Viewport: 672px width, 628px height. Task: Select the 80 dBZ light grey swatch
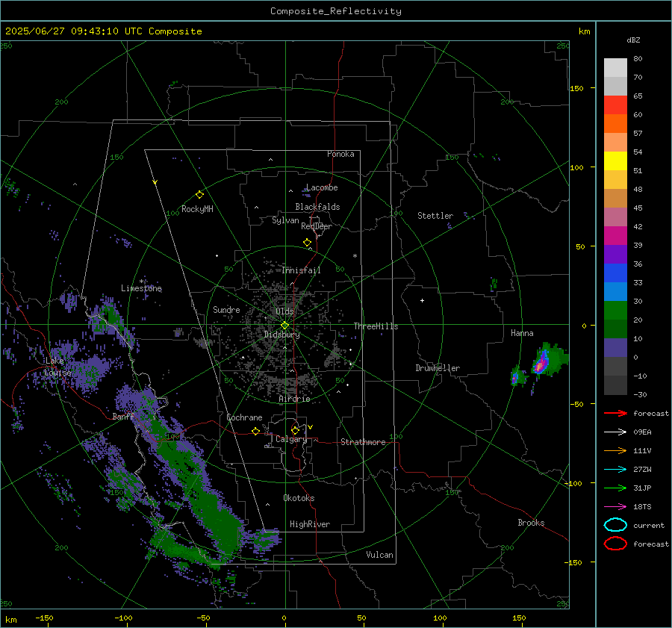click(615, 67)
